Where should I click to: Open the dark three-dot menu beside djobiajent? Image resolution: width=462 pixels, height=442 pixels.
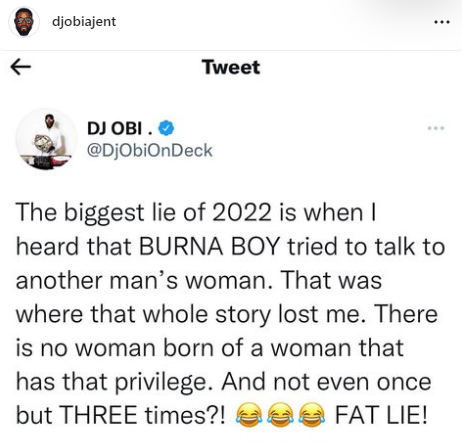[442, 22]
